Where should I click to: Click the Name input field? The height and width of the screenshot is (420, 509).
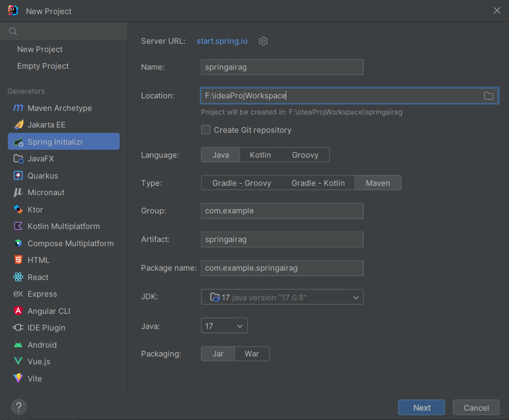tap(282, 67)
